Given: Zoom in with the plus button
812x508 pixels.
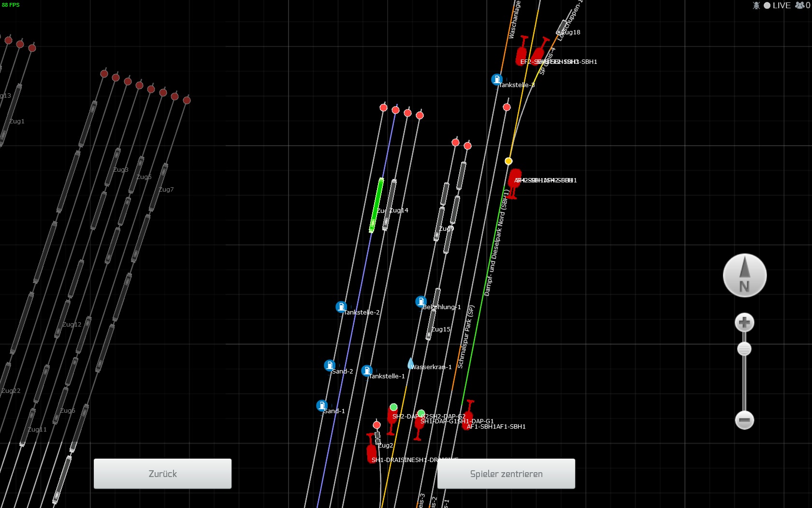Looking at the screenshot, I should point(744,322).
